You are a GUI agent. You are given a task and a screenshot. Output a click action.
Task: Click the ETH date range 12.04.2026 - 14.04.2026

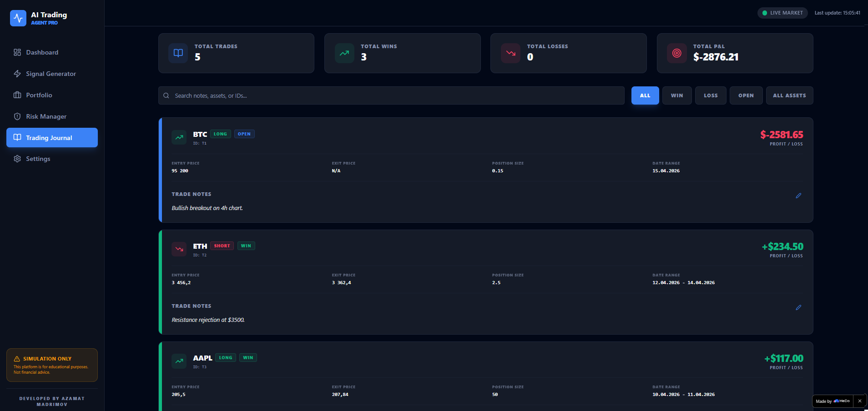tap(683, 283)
